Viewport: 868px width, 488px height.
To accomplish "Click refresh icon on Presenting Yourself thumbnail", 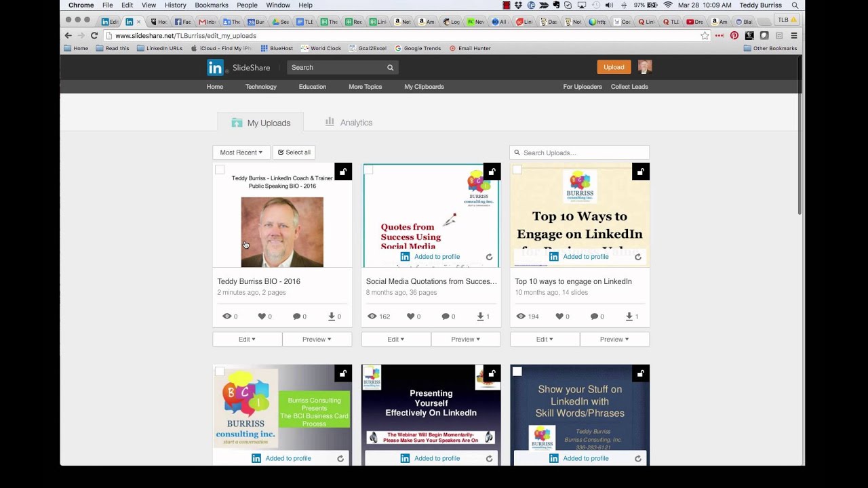I will tap(489, 459).
